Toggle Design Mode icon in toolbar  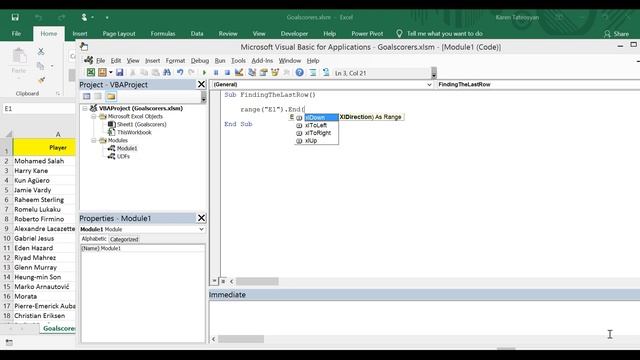point(239,73)
